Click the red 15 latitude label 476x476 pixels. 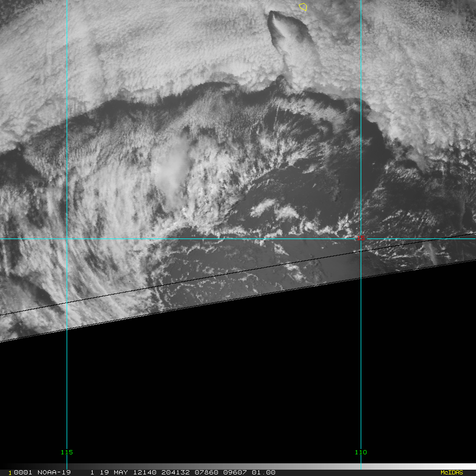coord(361,238)
